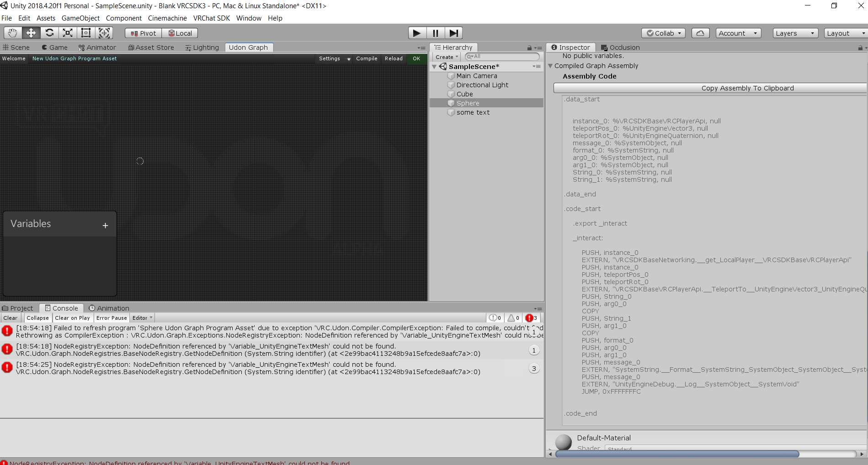The width and height of the screenshot is (868, 465).
Task: Open the Console panel options menu
Action: [538, 309]
